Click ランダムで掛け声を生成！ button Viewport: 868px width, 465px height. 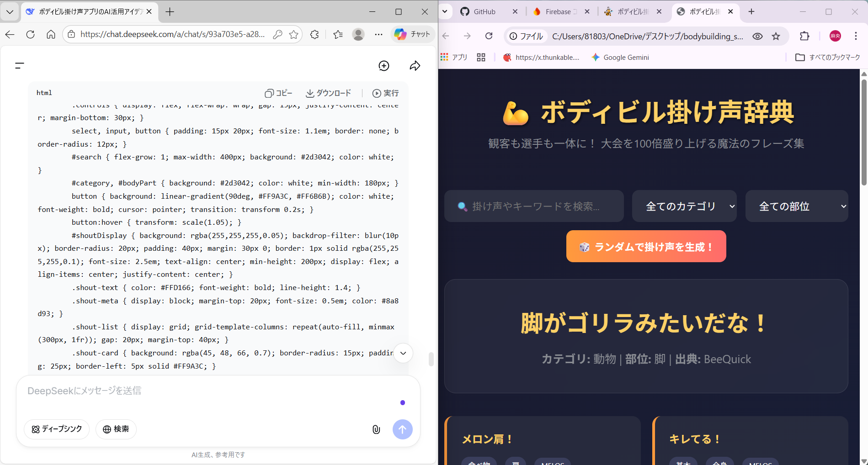(x=646, y=247)
